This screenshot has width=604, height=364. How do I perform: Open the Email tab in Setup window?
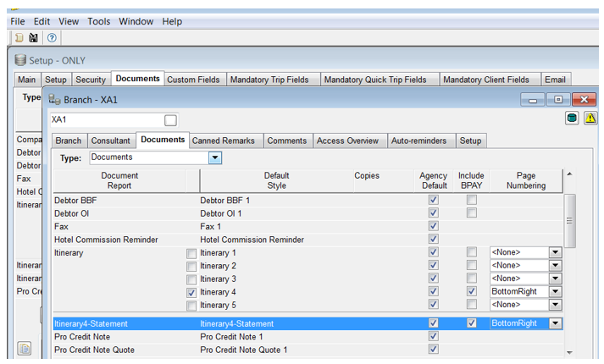pyautogui.click(x=555, y=80)
